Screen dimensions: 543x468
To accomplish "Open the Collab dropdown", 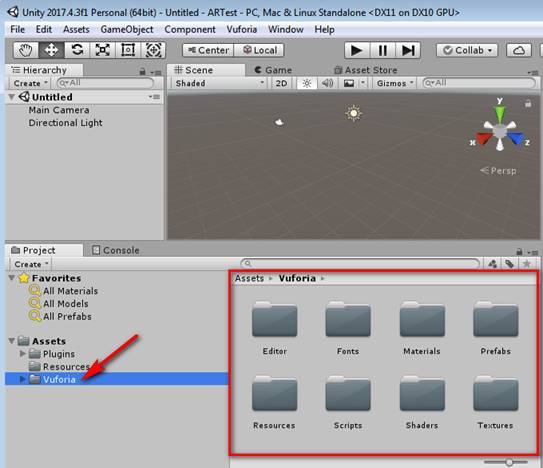I will [x=466, y=51].
